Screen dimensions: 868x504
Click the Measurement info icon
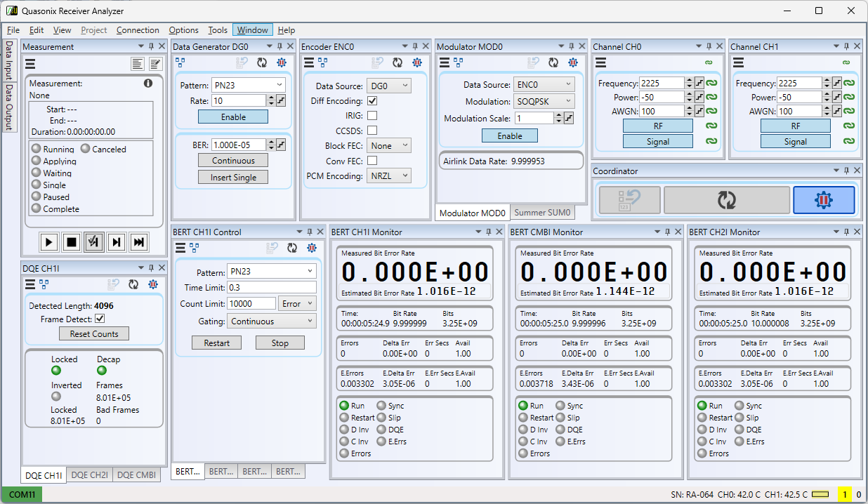click(x=148, y=83)
